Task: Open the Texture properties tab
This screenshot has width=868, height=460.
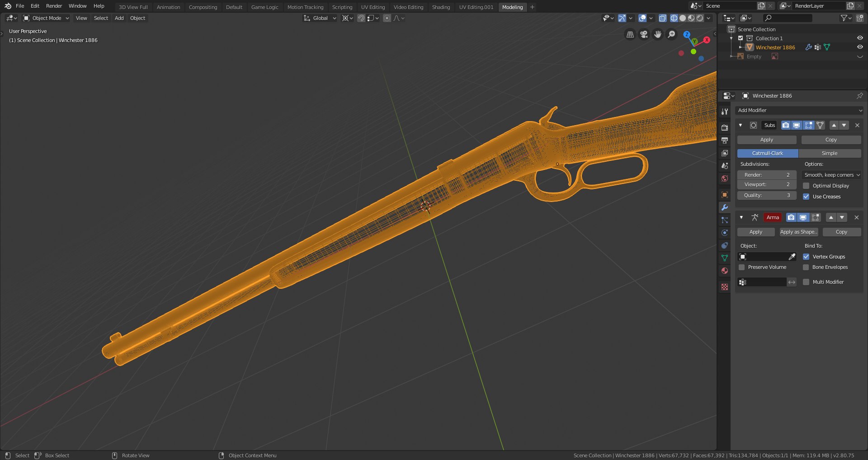Action: 725,287
